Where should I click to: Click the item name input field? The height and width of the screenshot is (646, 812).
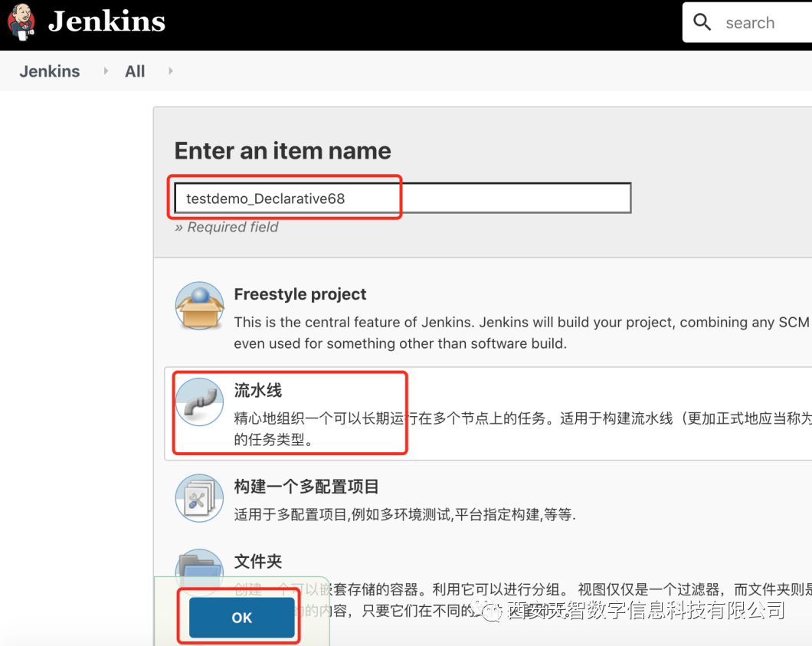(402, 198)
